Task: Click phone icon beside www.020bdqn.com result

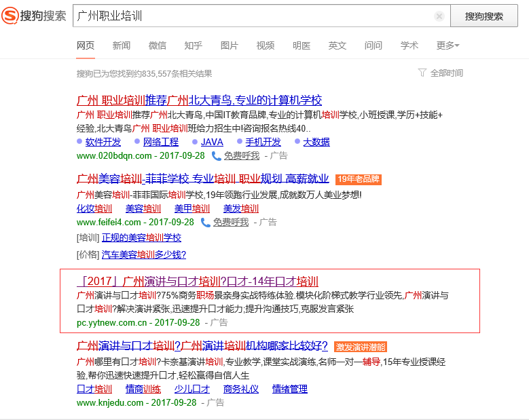Action: coord(216,155)
